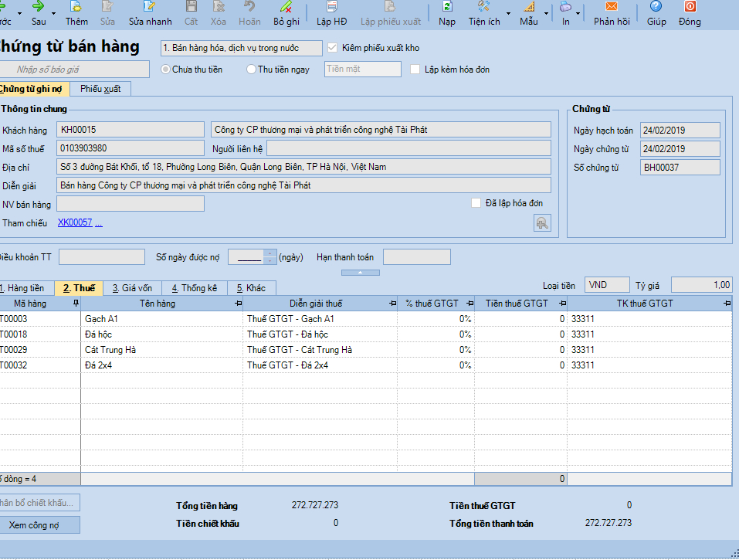
Task: Open the 3. Giá vốn tab
Action: tap(132, 288)
